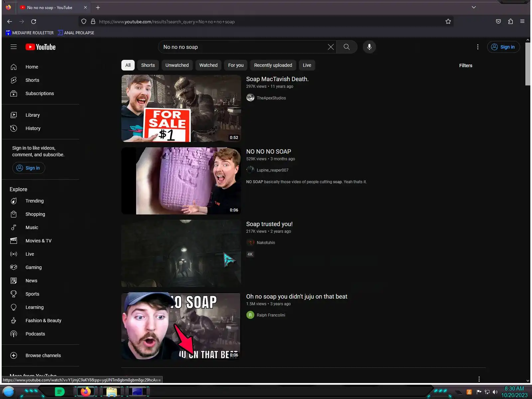Visit Nakotuhin channel
Screen dimensions: 532x399
click(x=266, y=243)
